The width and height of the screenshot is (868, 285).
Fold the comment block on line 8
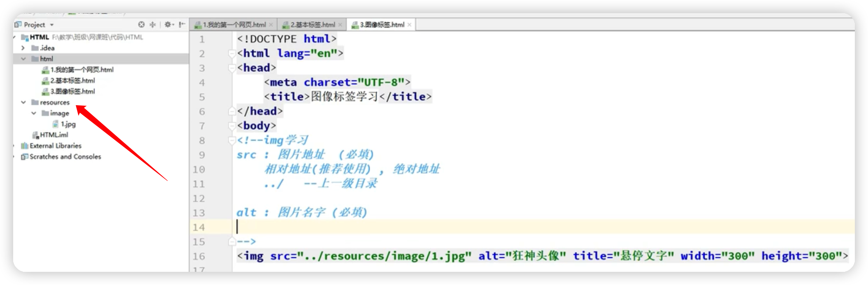232,140
